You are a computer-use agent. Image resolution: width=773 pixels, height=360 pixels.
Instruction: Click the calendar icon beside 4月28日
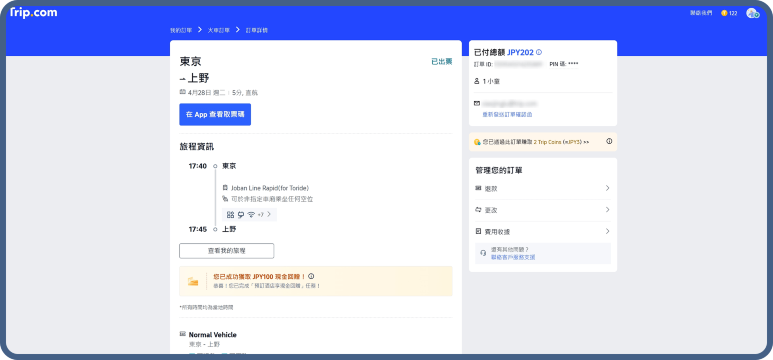[183, 92]
